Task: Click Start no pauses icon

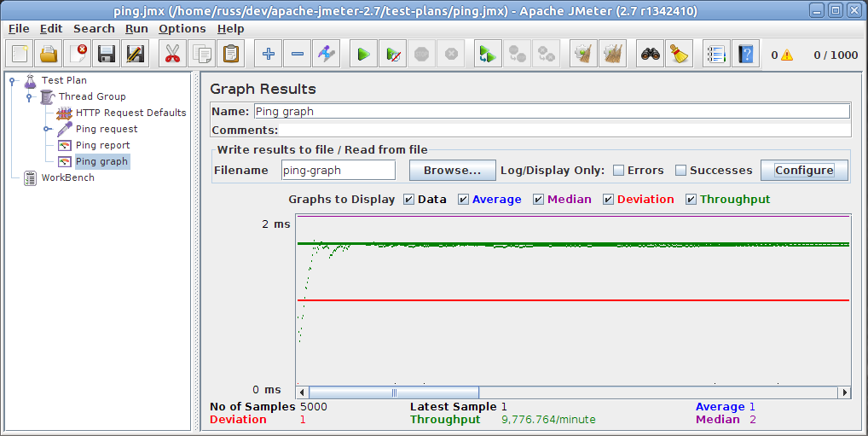Action: coord(393,54)
